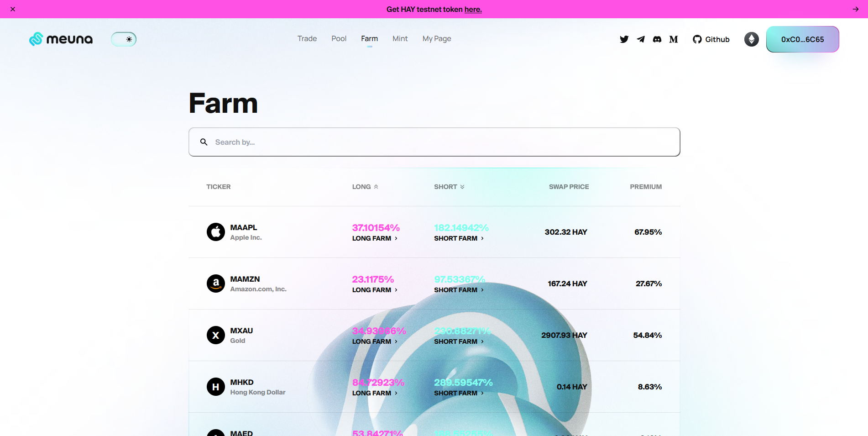
Task: Click the Apple Inc. MAAPL icon
Action: coord(216,232)
